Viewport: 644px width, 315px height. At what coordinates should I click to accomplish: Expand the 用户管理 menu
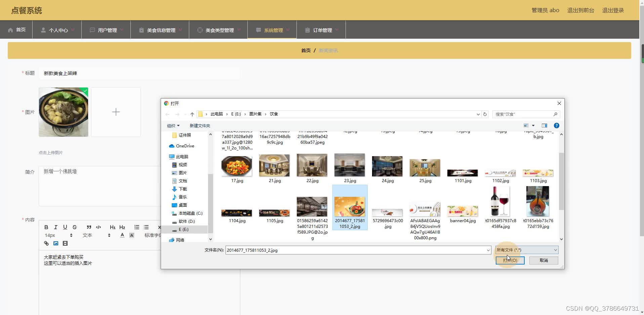click(106, 30)
